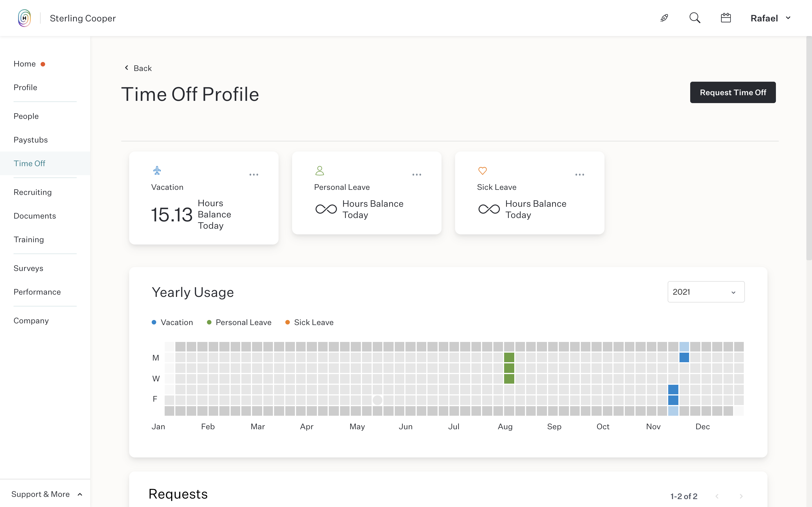
Task: Go to Paystubs in sidebar
Action: click(x=30, y=140)
